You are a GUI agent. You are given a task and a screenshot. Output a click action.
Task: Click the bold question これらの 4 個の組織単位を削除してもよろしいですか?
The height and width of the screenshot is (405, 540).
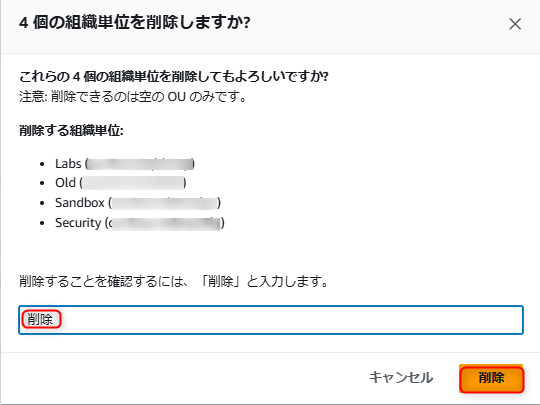click(174, 76)
